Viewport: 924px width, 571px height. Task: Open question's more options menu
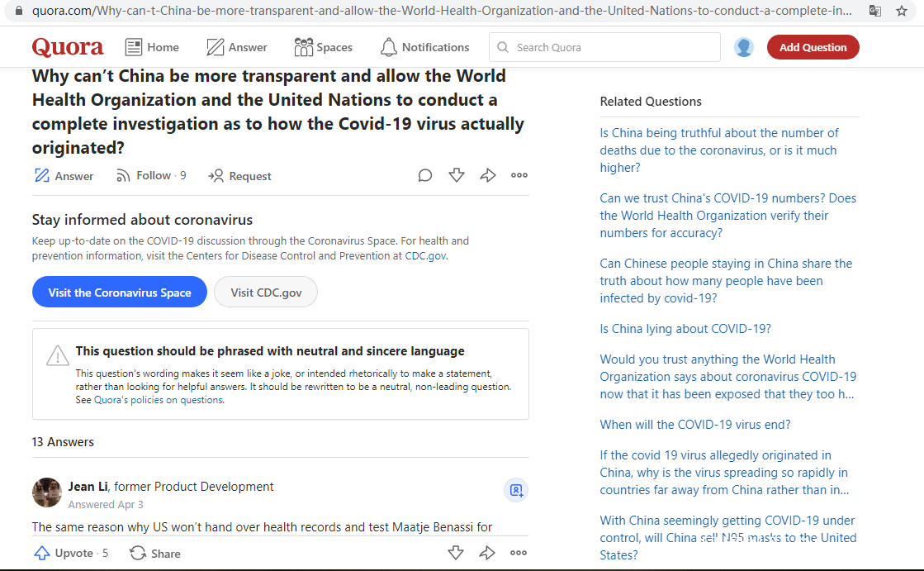point(519,175)
